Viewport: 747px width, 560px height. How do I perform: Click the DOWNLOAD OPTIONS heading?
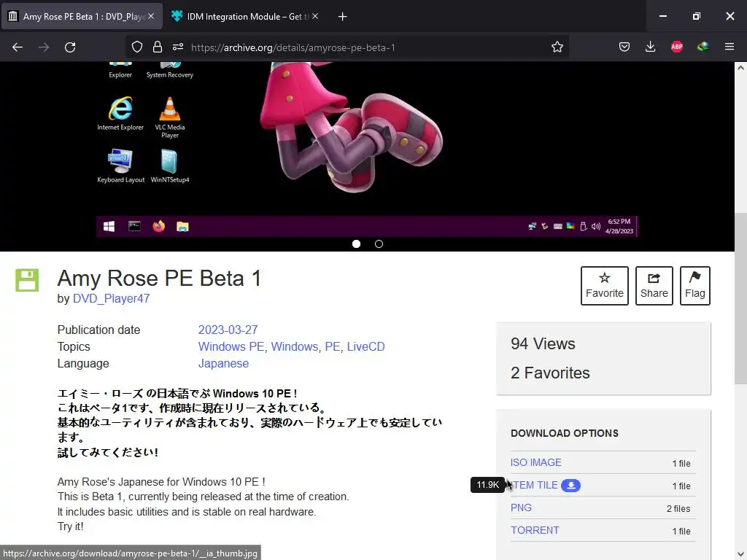point(565,433)
